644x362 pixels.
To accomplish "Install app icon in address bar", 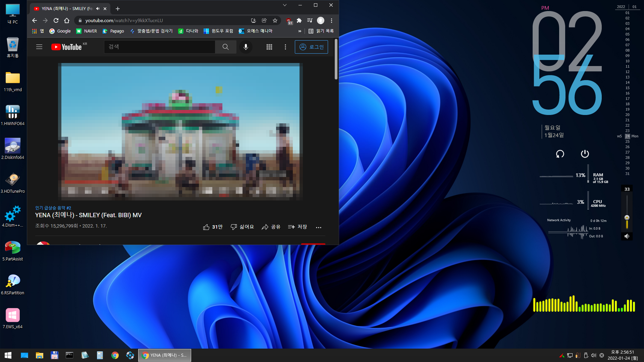I will pos(254,20).
